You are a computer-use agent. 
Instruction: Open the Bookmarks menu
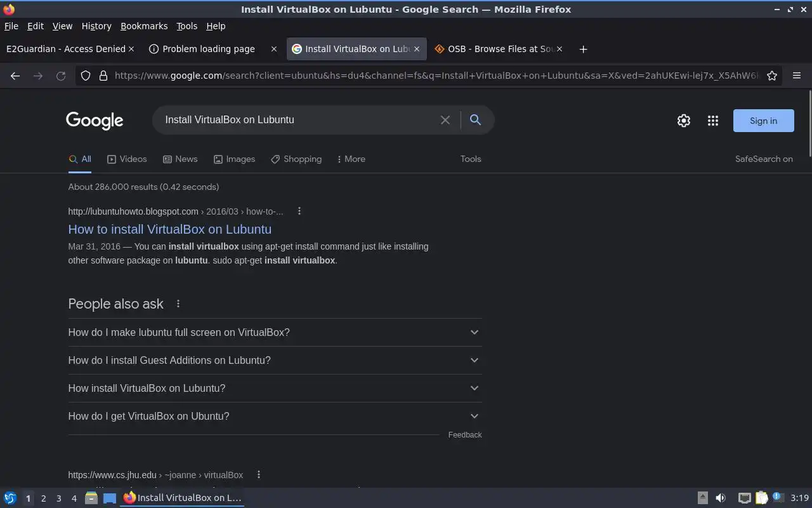(x=144, y=26)
